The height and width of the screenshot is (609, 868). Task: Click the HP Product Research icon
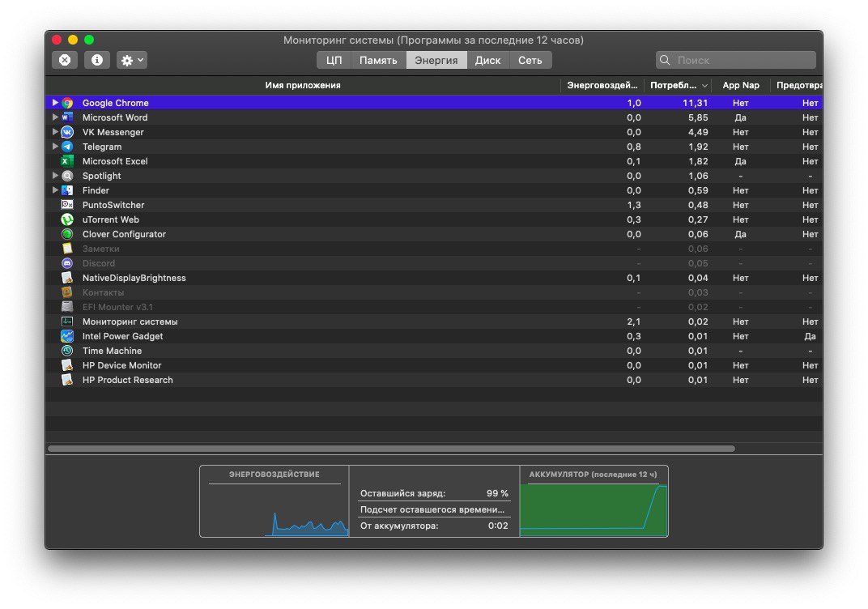tap(67, 380)
